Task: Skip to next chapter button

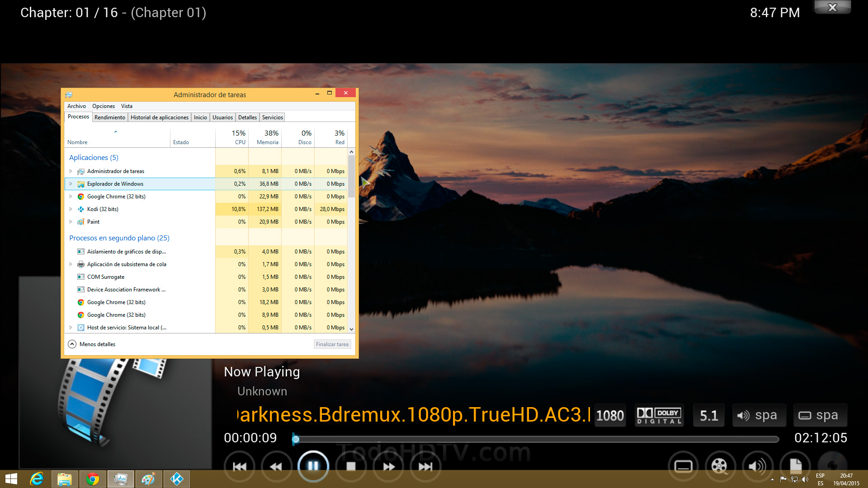Action: 425,466
